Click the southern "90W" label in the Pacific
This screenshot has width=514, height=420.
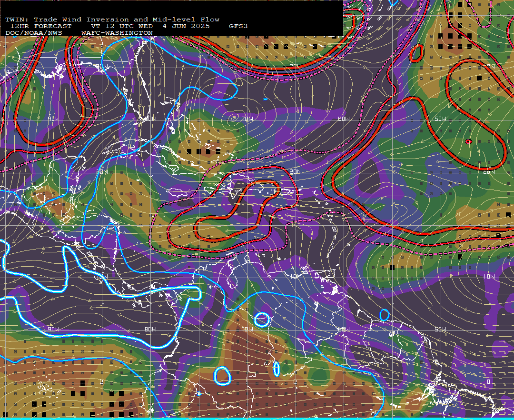(53, 329)
